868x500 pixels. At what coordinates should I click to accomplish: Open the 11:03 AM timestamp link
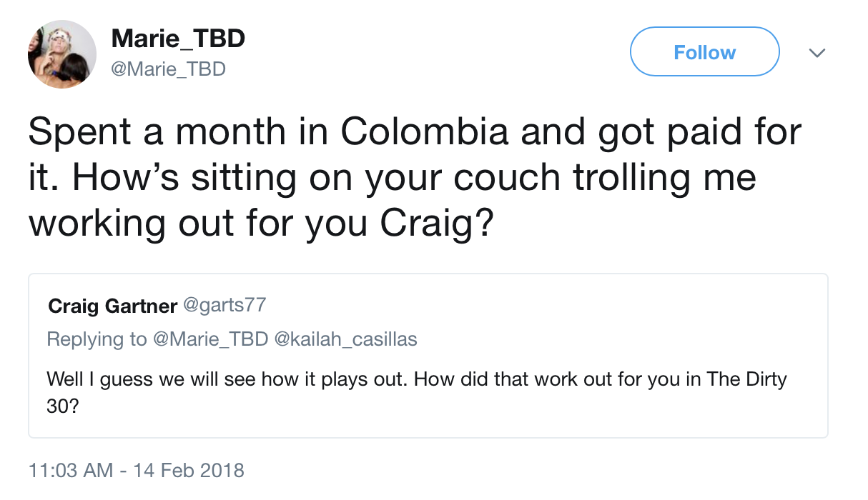coord(71,471)
